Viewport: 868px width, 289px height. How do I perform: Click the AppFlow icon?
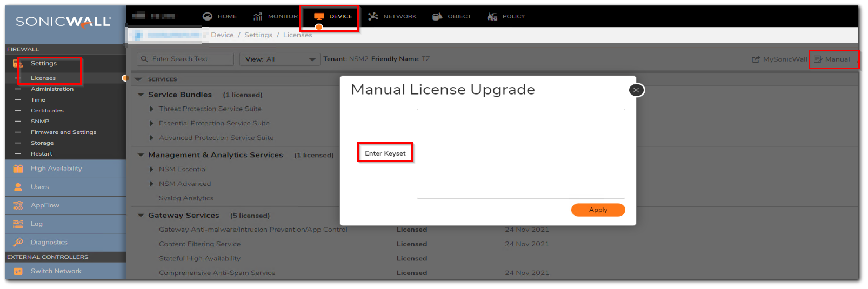click(18, 205)
